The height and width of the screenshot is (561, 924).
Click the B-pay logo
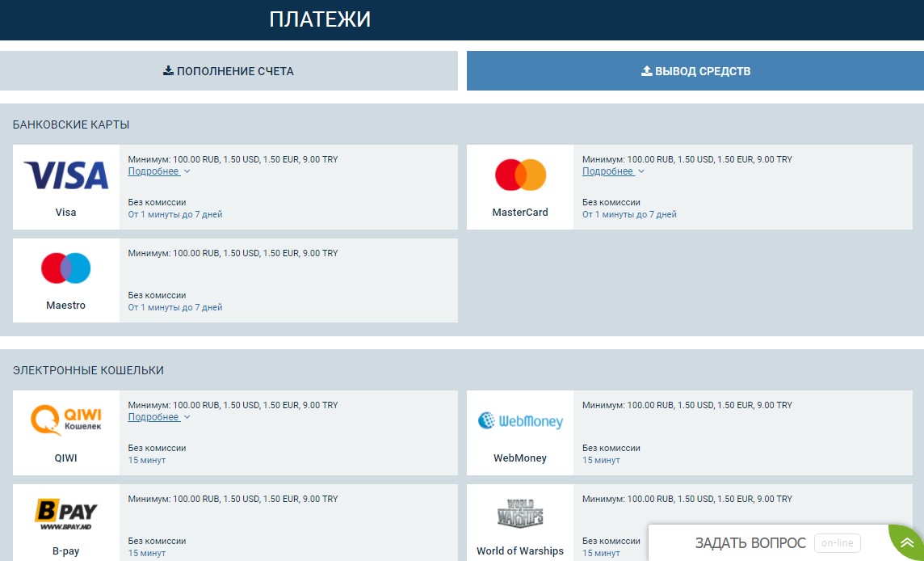[x=66, y=514]
